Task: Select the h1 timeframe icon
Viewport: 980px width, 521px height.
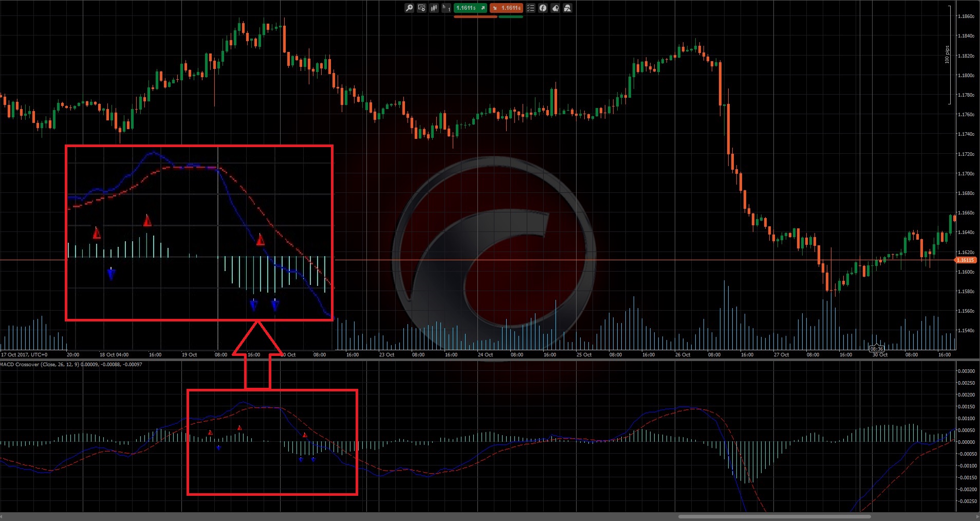Action: click(x=445, y=7)
